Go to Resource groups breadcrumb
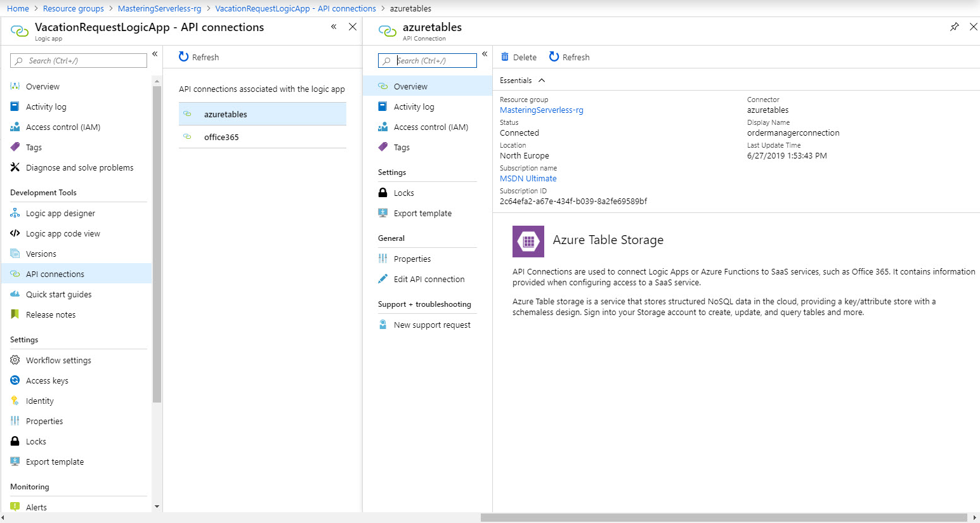 click(x=74, y=8)
